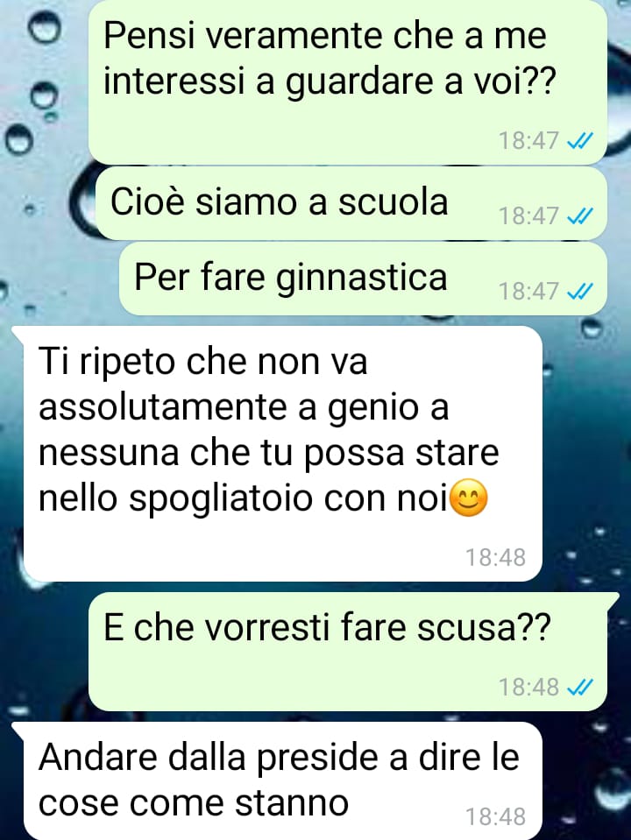Click the 18:48 time under 'E che vorresti fare scusa??'
Image resolution: width=631 pixels, height=840 pixels.
(528, 687)
